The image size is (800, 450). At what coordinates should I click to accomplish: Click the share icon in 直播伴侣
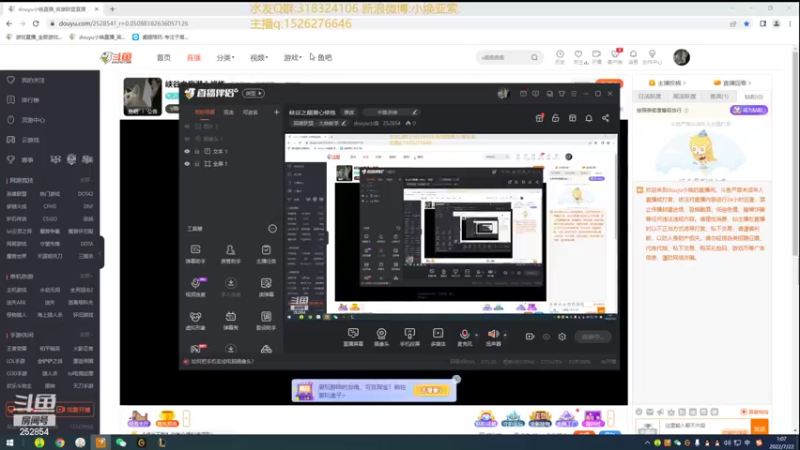pos(606,118)
